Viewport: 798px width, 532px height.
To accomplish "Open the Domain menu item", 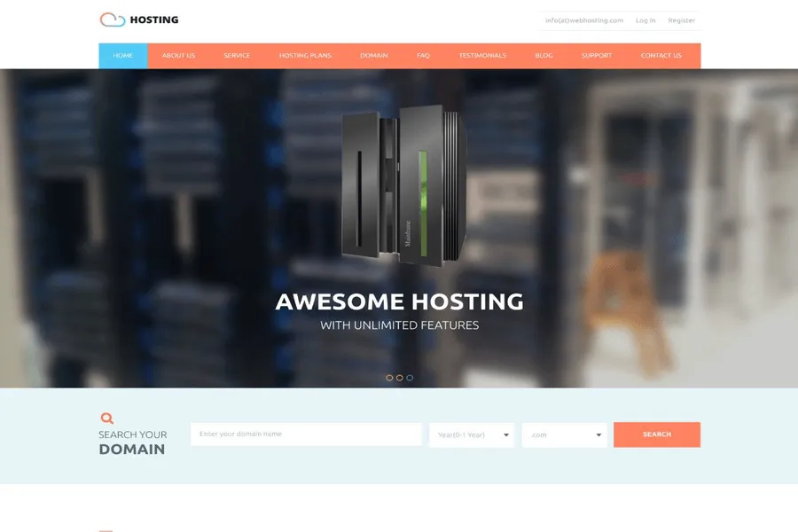I will point(373,56).
